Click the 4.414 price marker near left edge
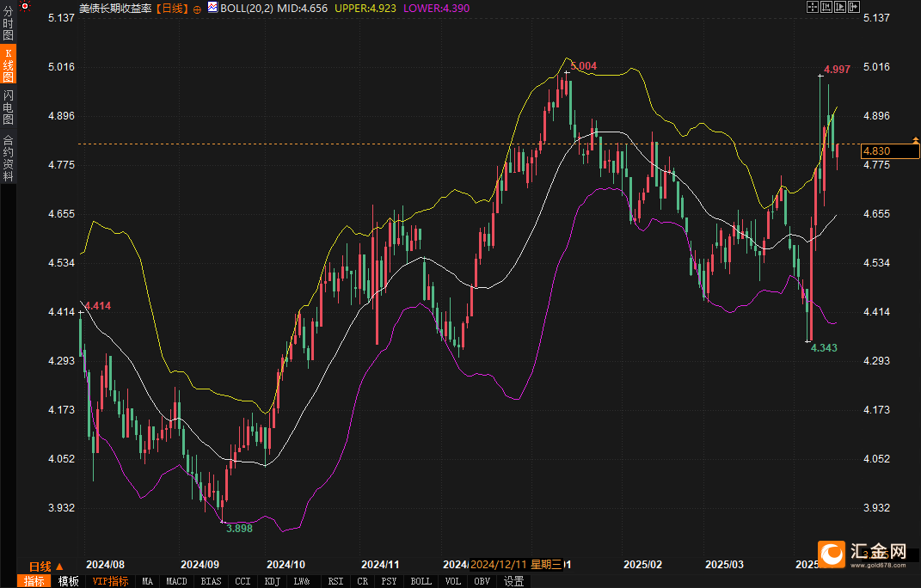The width and height of the screenshot is (921, 588). pyautogui.click(x=97, y=305)
